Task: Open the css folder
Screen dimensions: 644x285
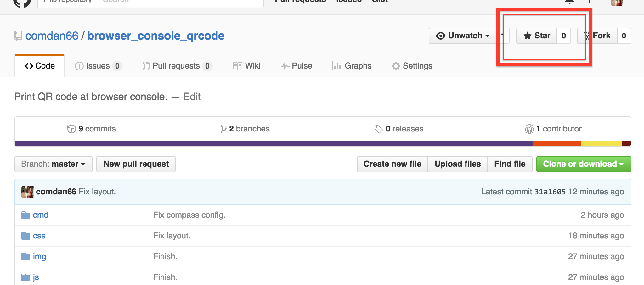Action: click(x=39, y=236)
